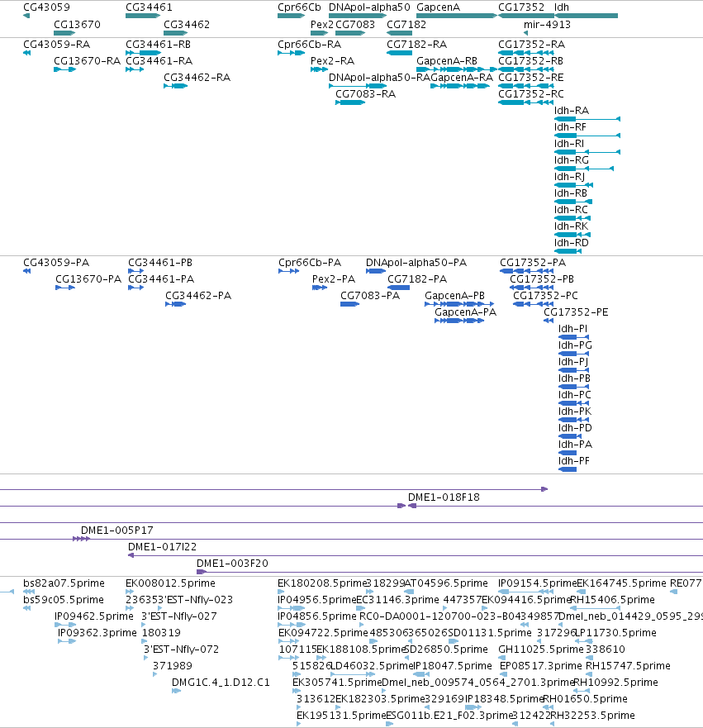
Task: Click the RH15747.5prime EST label
Action: (628, 666)
